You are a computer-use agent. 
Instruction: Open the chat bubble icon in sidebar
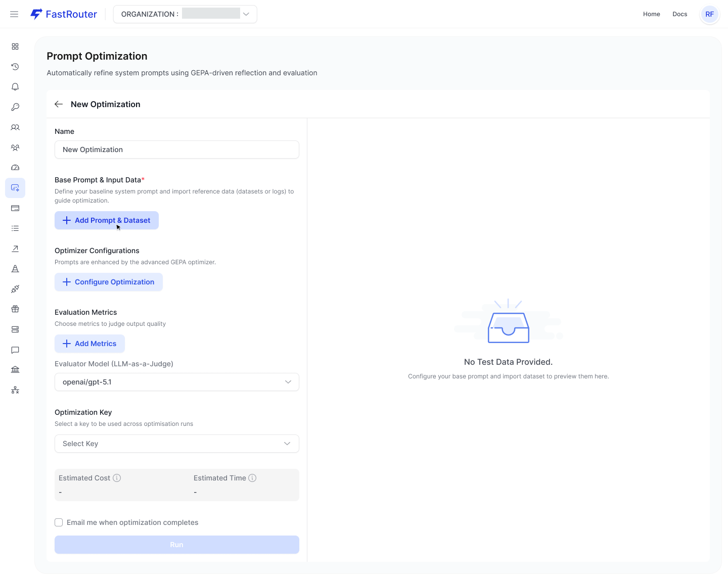click(15, 350)
